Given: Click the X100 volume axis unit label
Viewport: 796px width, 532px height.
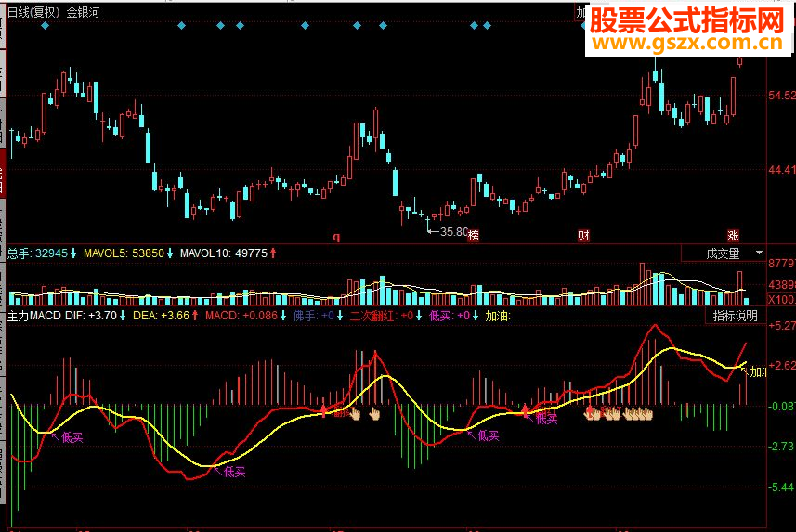Looking at the screenshot, I should 782,300.
